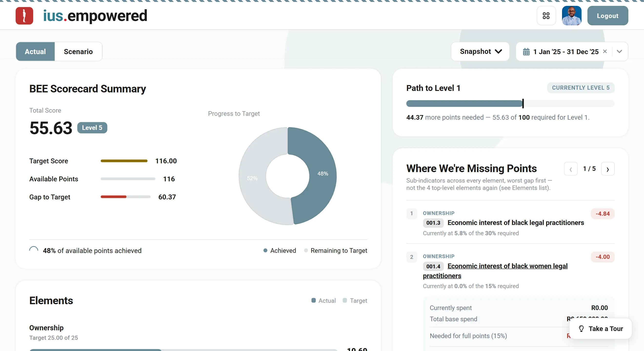Expand the date range chevron
Viewport: 644px width, 351px height.
pyautogui.click(x=619, y=51)
